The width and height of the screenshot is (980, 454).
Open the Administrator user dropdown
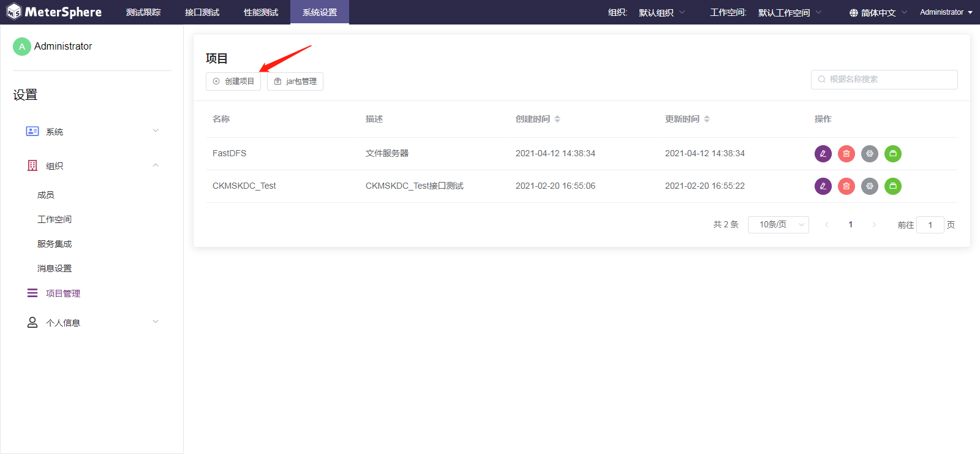946,12
